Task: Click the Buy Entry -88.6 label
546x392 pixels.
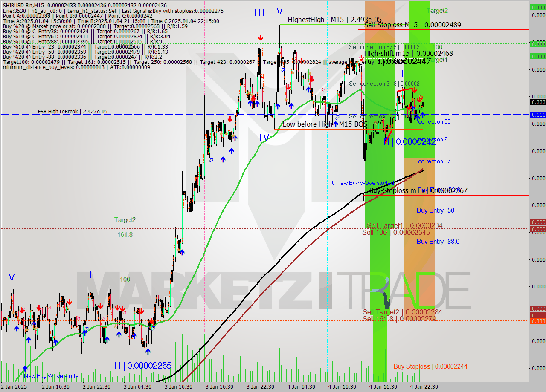Action: tap(438, 242)
